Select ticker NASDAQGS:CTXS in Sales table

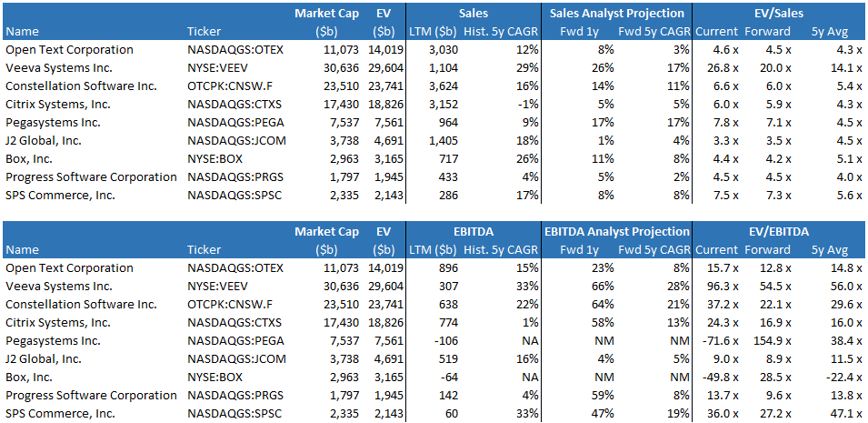tap(234, 105)
